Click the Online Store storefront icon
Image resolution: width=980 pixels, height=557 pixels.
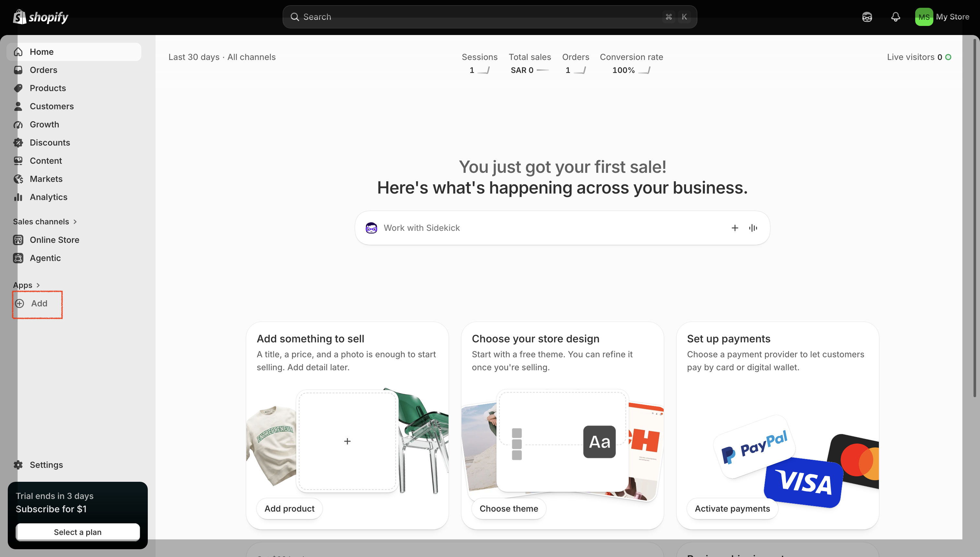18,240
